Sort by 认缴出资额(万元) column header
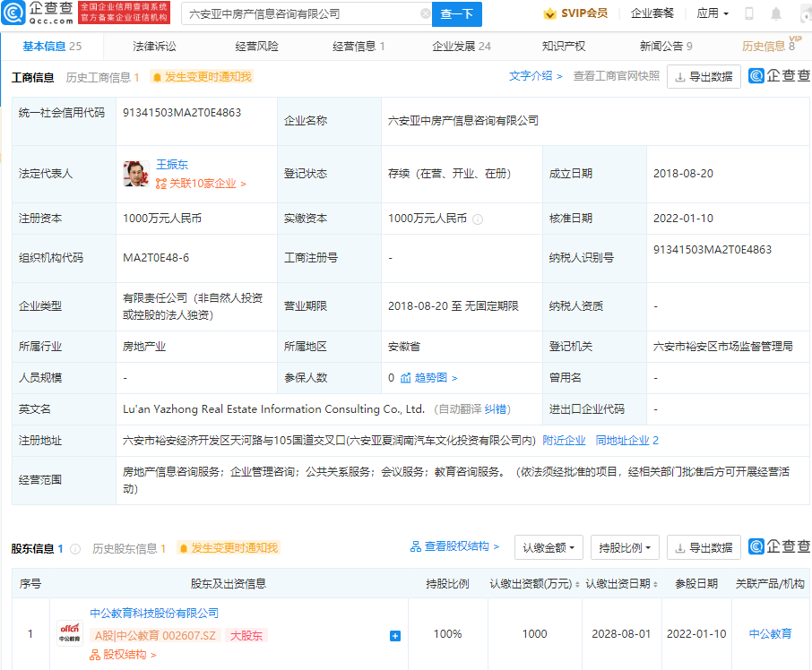Viewport: 812px width, 670px height. pyautogui.click(x=534, y=584)
